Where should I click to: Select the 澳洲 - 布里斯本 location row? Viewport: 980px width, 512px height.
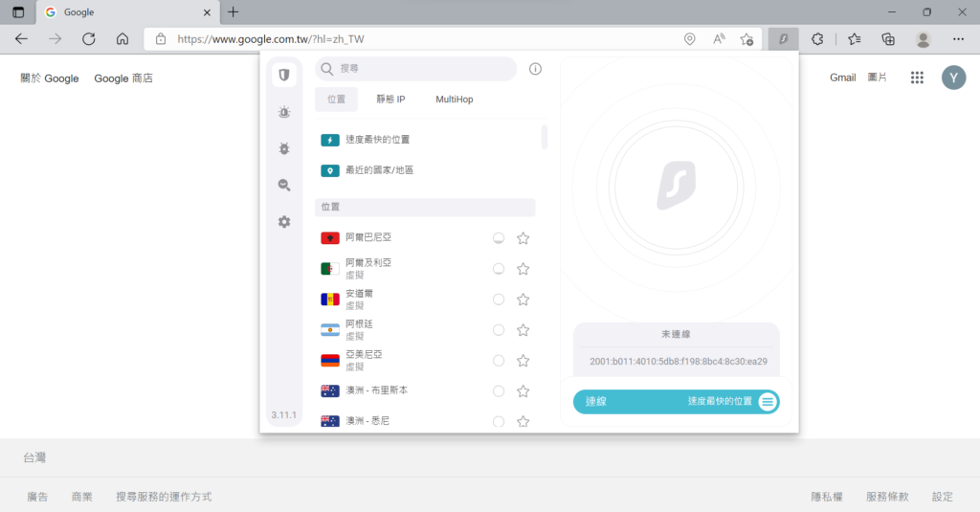[425, 390]
